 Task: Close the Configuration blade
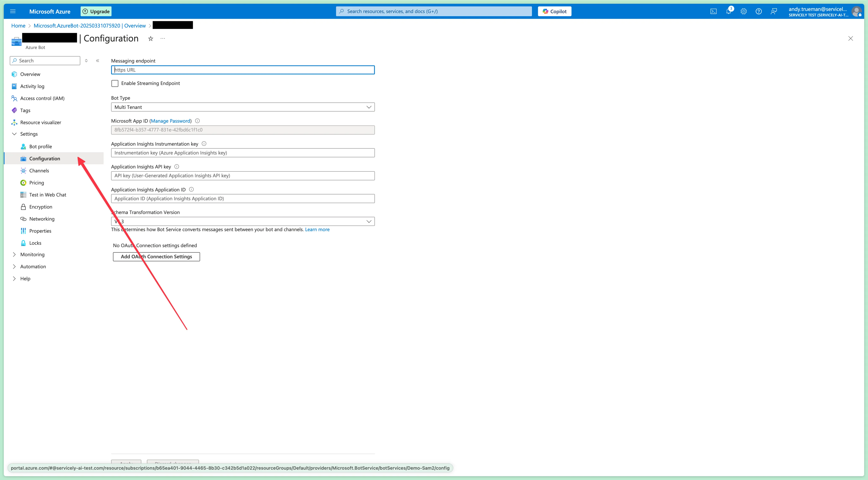(850, 38)
